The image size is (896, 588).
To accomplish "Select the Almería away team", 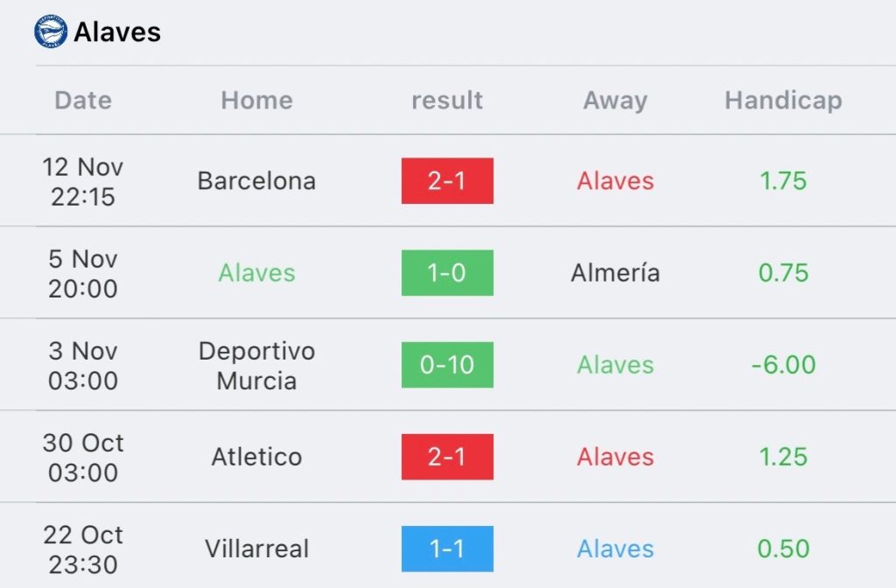I will (x=615, y=273).
